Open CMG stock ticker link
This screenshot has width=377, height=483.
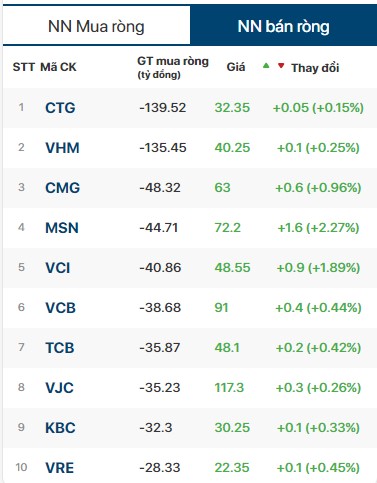(x=63, y=188)
